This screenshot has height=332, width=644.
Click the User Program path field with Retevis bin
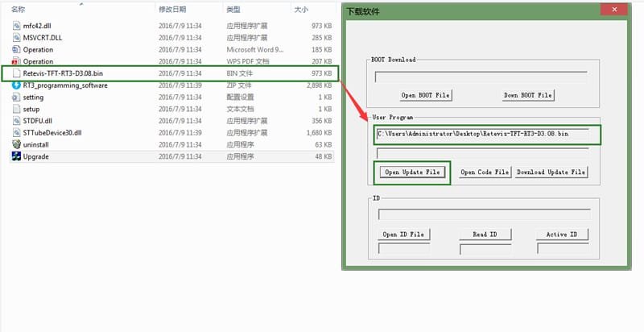pyautogui.click(x=482, y=134)
